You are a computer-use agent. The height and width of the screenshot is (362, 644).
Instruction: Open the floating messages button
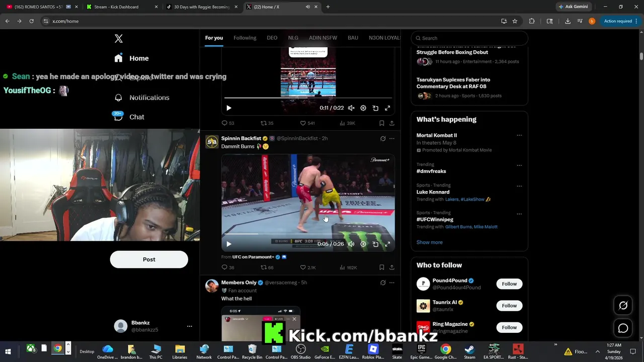623,328
